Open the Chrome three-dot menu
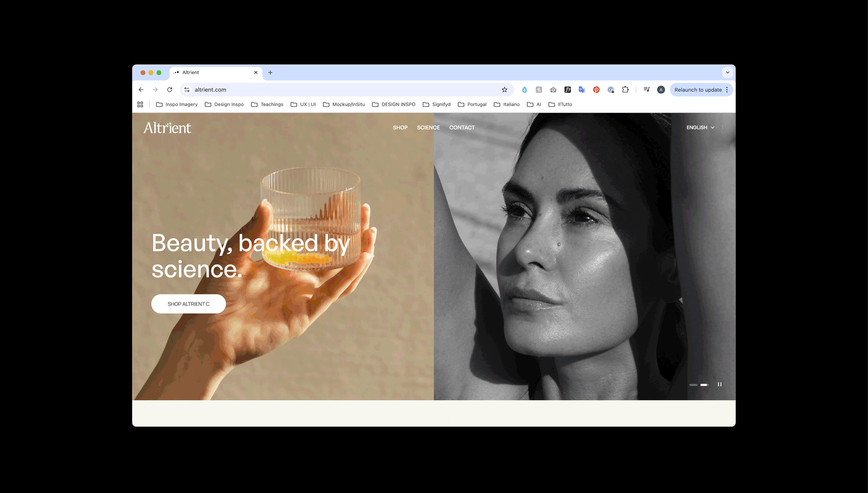868x493 pixels. 728,90
